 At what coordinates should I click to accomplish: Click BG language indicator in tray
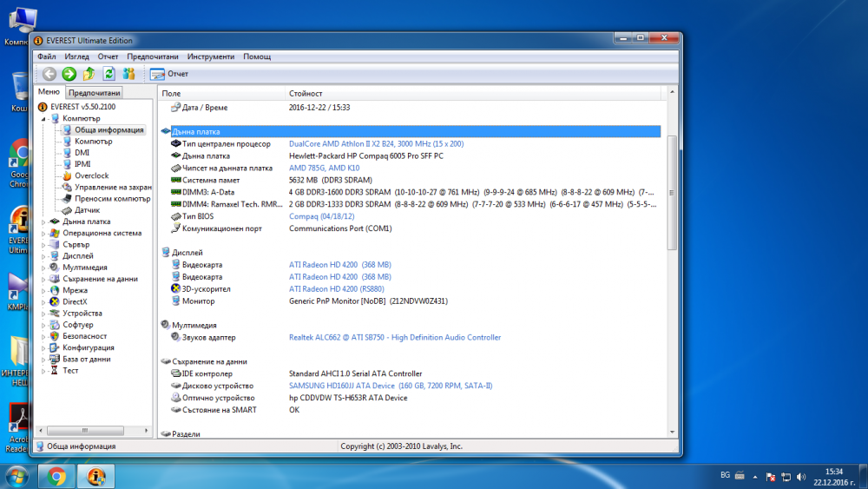click(725, 475)
